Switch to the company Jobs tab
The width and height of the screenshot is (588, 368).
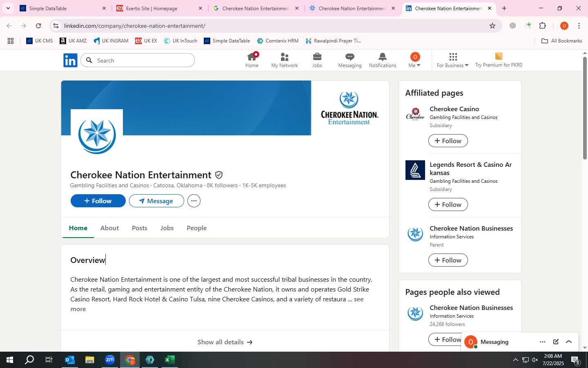coord(167,228)
